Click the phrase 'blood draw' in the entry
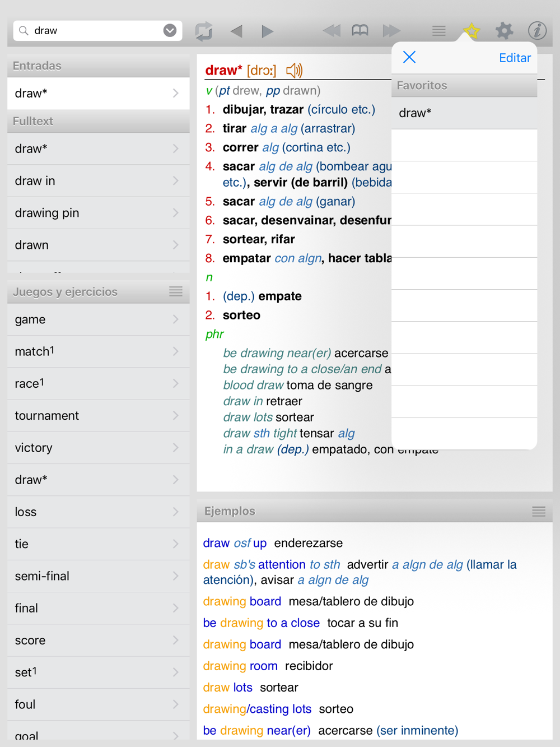Viewport: 560px width, 747px height. coord(253,385)
